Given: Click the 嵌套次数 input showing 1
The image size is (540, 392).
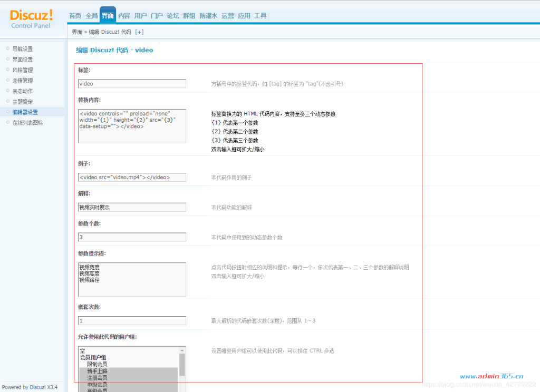Looking at the screenshot, I should point(132,320).
